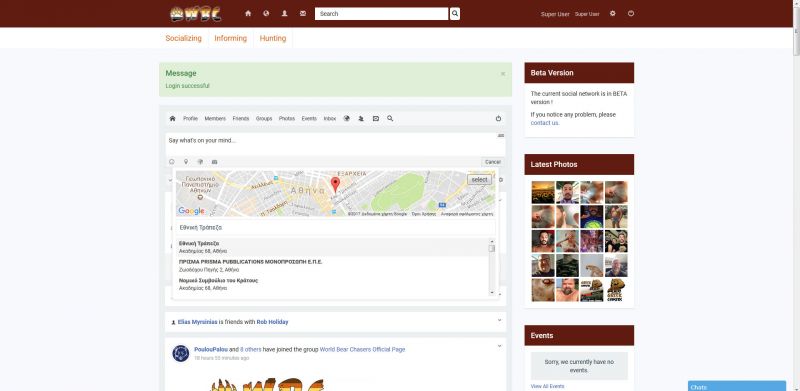Click the Say what's on your mind box
The height and width of the screenshot is (391, 800).
click(335, 144)
